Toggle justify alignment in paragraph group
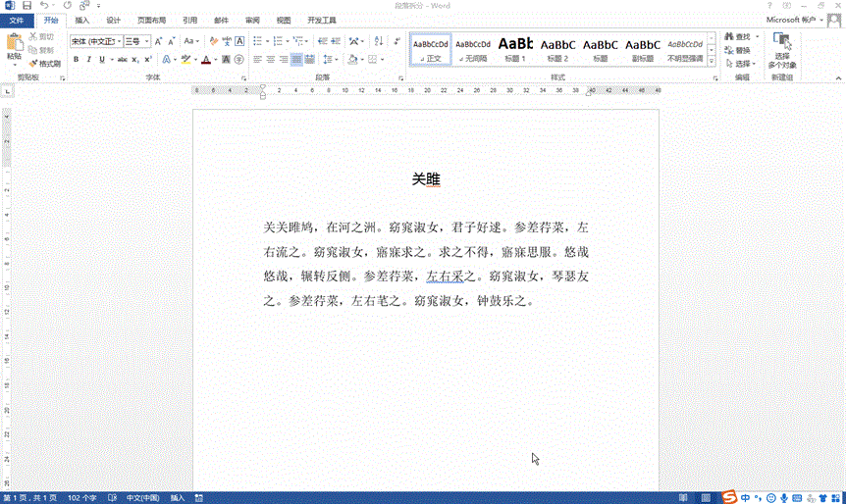 (297, 60)
